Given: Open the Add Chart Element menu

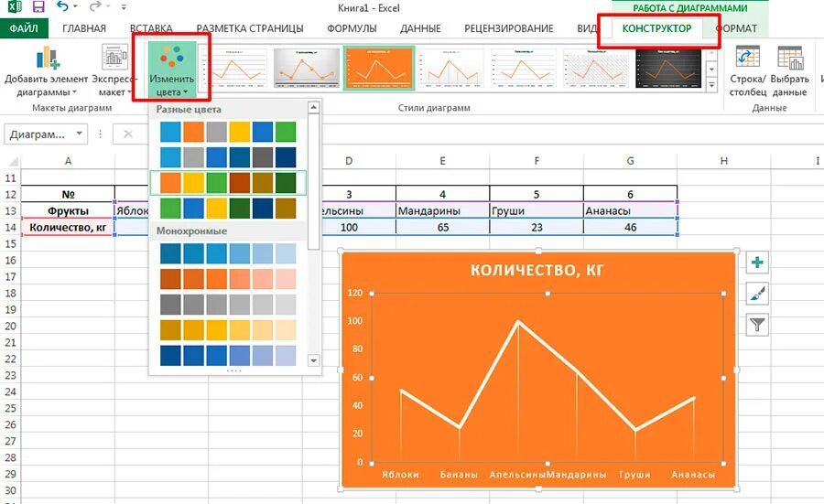Looking at the screenshot, I should [x=47, y=70].
